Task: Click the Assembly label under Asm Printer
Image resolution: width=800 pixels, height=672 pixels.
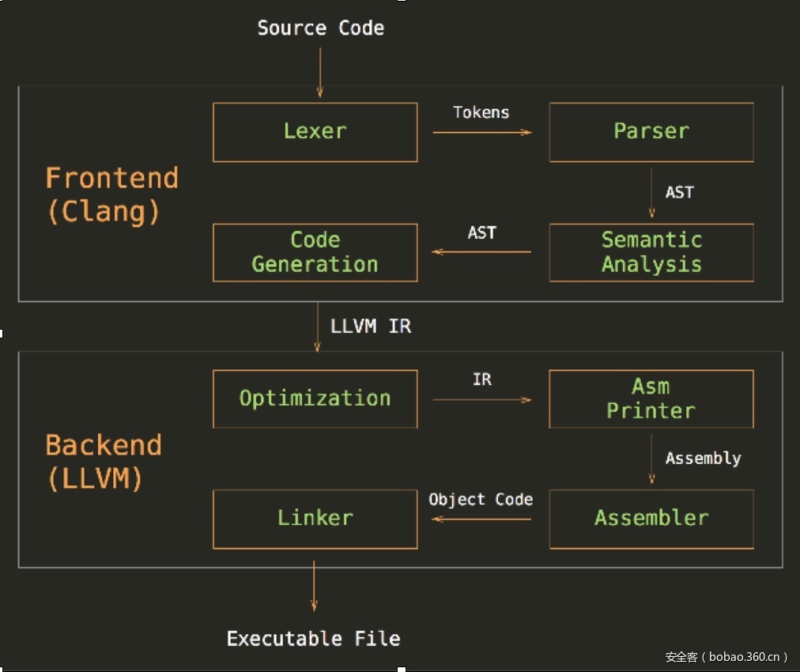Action: click(703, 459)
